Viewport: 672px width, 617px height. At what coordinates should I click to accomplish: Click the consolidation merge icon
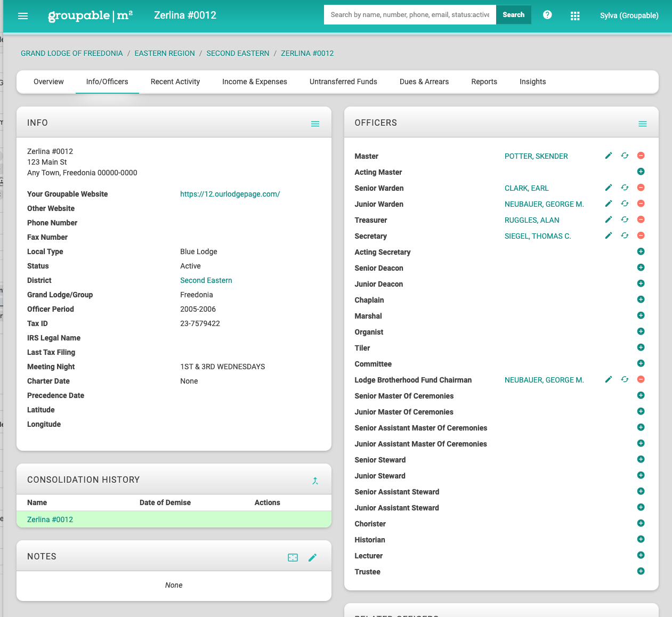tap(315, 481)
